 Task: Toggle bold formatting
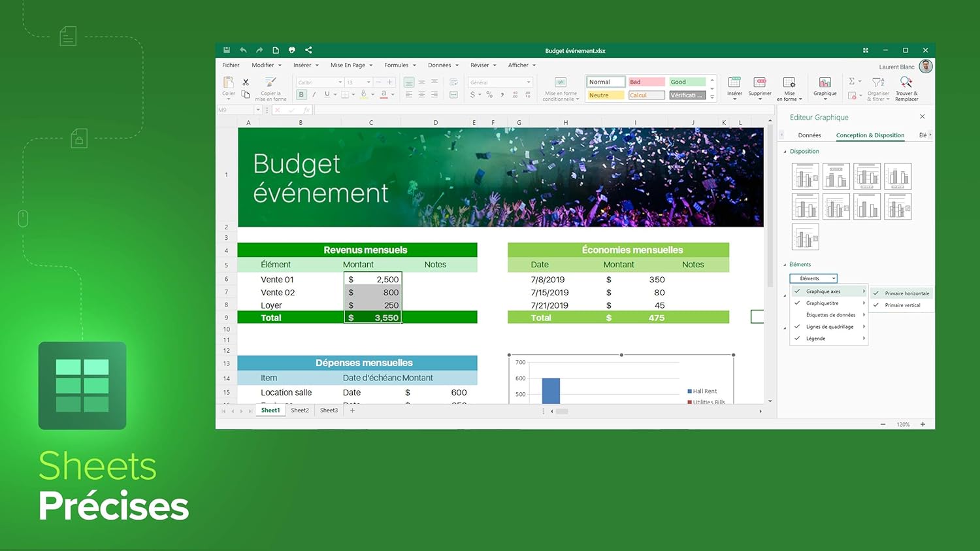tap(301, 95)
